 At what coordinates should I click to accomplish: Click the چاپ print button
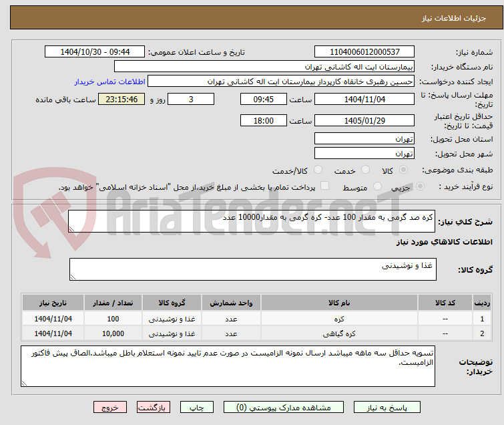pyautogui.click(x=196, y=408)
